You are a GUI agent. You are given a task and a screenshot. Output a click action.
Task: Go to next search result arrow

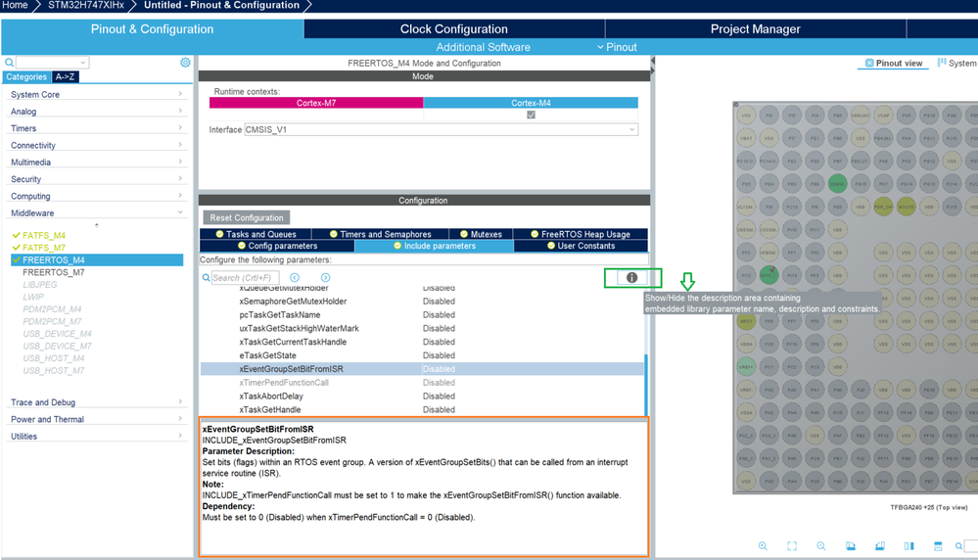(x=326, y=277)
